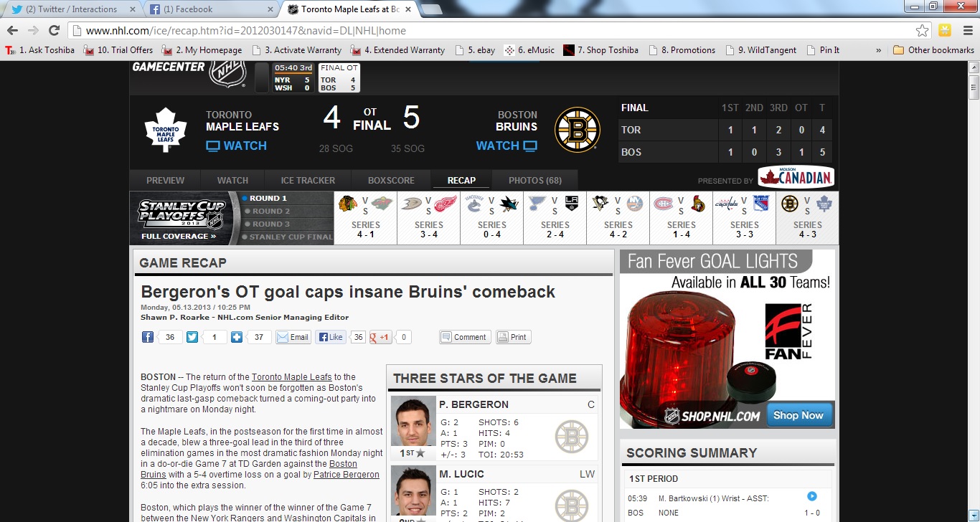Open the Pin It bookmark

click(824, 50)
